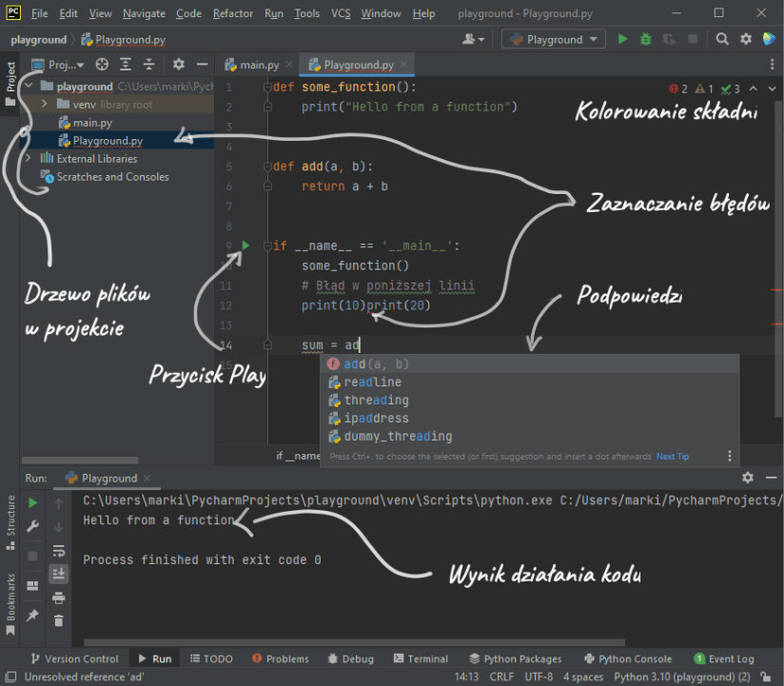
Task: Open Search Everywhere magnifier icon
Action: [722, 40]
